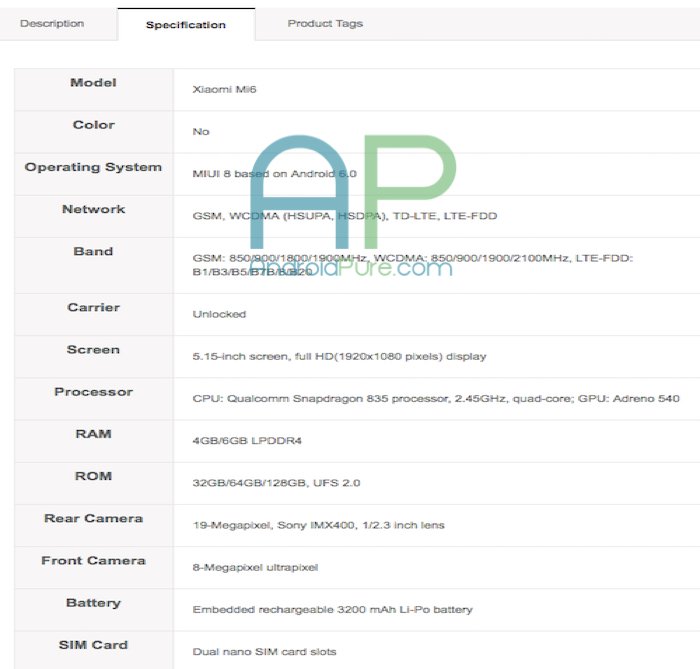This screenshot has height=669, width=700.
Task: Click the '3200 mAh Li-Po battery' value
Action: tap(333, 610)
